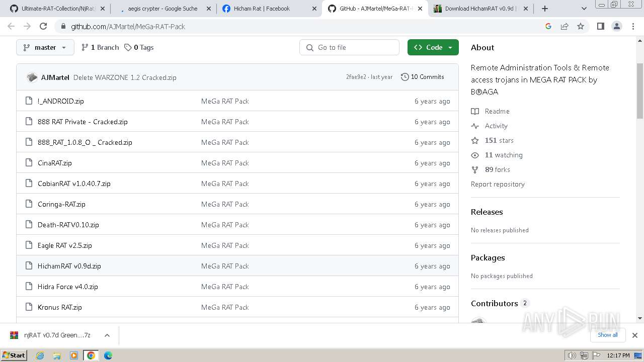Close the downloads bar

point(634,335)
